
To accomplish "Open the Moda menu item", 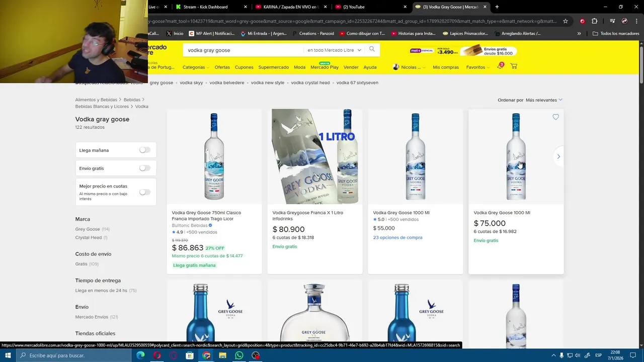I will [x=299, y=67].
